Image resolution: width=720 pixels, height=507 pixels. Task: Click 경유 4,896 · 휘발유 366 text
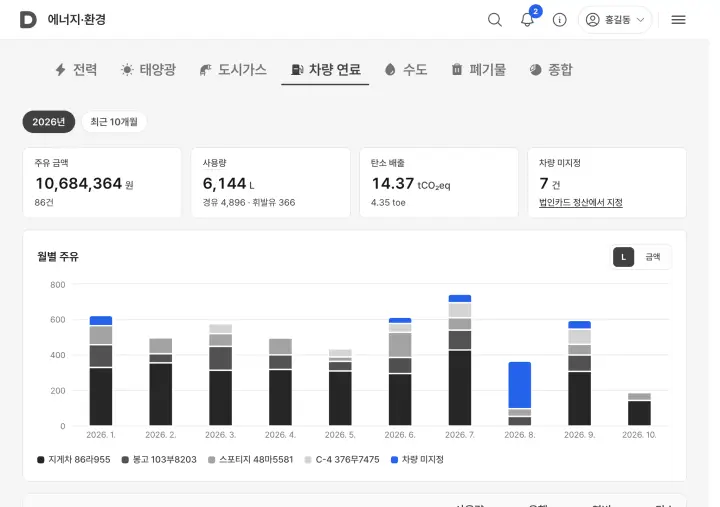[x=249, y=203]
